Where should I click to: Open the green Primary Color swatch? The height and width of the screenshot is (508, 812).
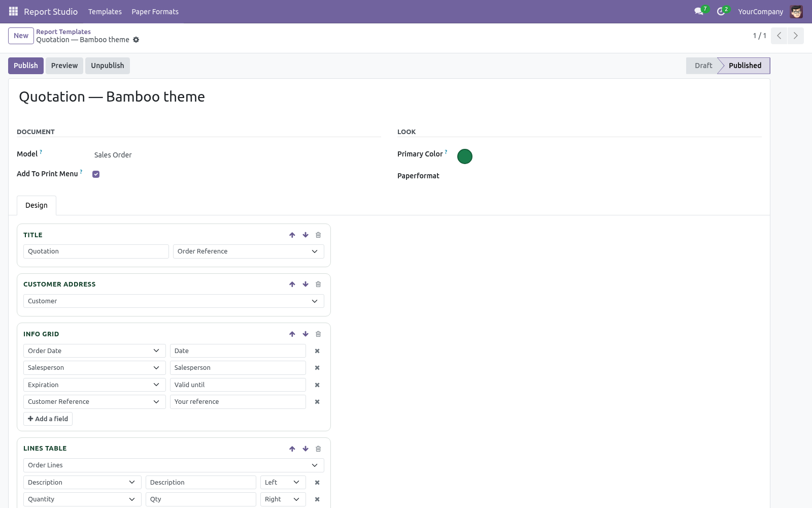click(x=465, y=156)
